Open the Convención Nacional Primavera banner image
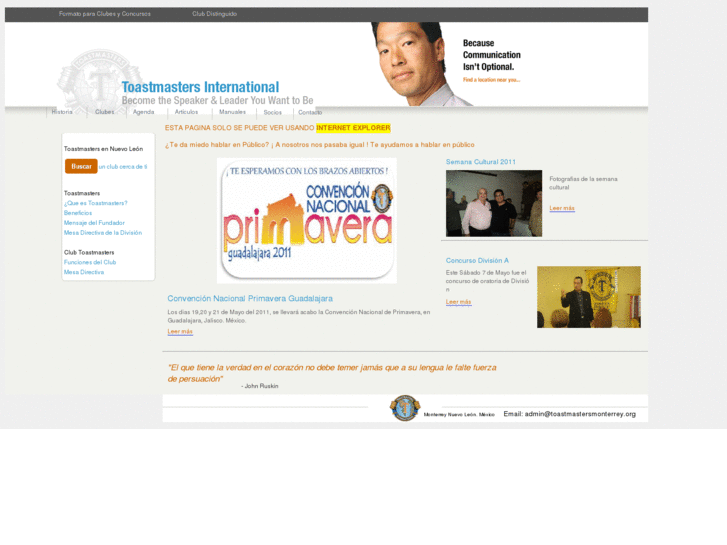727x545 pixels. click(307, 220)
